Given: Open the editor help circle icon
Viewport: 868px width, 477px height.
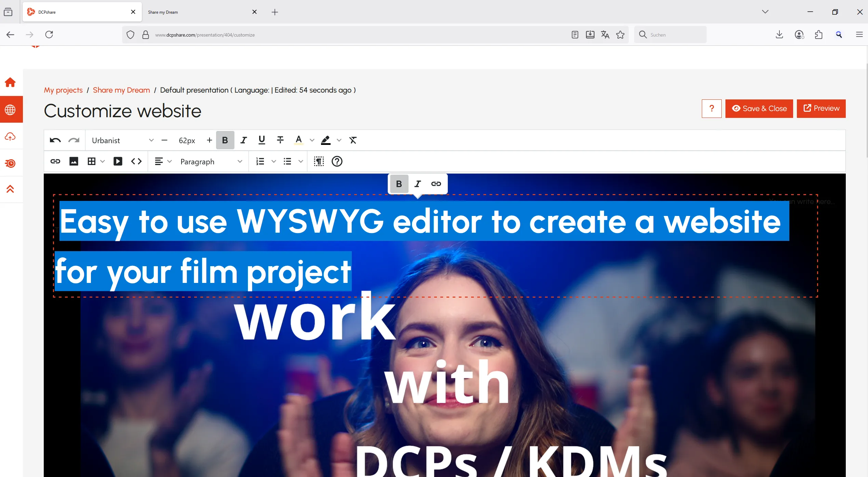Looking at the screenshot, I should click(337, 161).
